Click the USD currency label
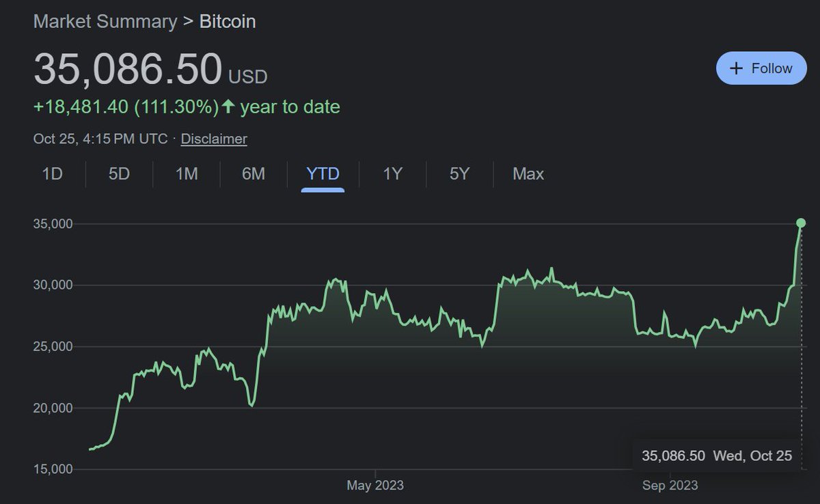Screen dimensions: 820x504 coord(247,77)
